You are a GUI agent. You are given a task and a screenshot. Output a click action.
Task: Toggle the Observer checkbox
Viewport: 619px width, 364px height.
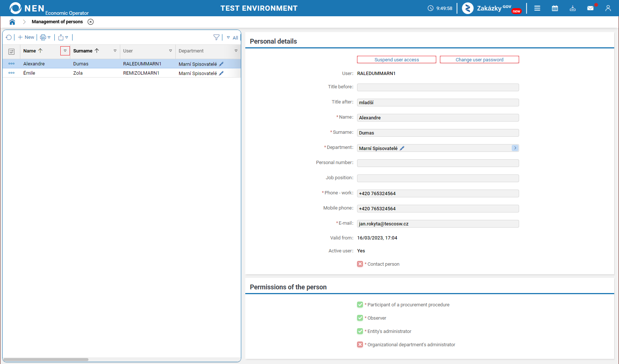click(360, 318)
